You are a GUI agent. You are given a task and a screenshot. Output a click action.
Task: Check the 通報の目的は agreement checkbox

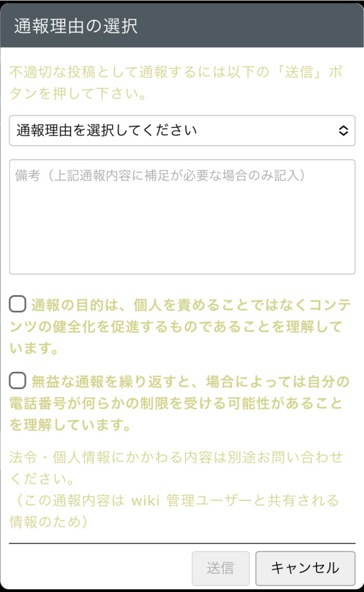point(18,304)
